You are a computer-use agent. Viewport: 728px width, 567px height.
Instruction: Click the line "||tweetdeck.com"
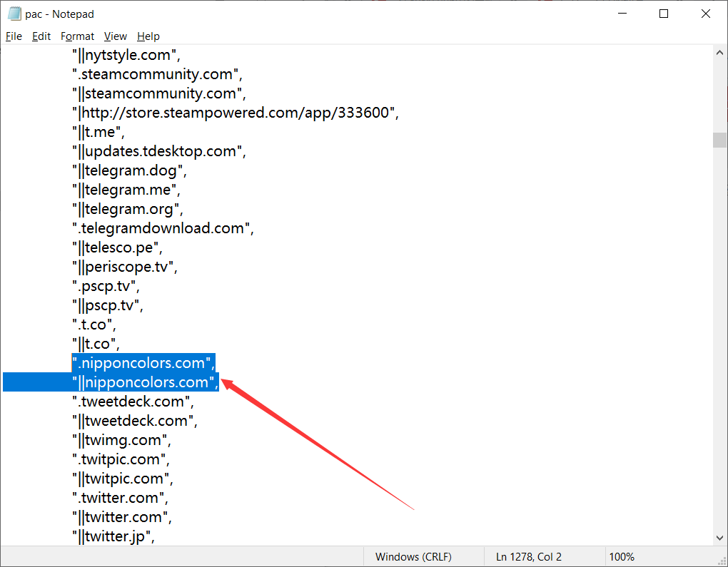(x=135, y=421)
